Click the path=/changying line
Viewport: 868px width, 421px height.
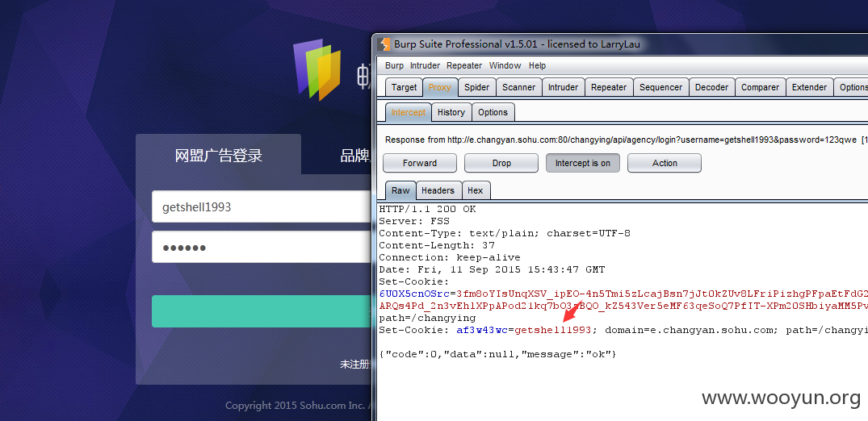[x=427, y=318]
